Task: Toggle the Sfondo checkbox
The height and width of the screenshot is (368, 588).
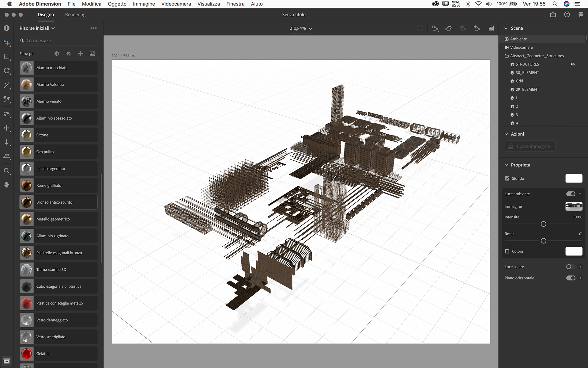Action: tap(507, 178)
